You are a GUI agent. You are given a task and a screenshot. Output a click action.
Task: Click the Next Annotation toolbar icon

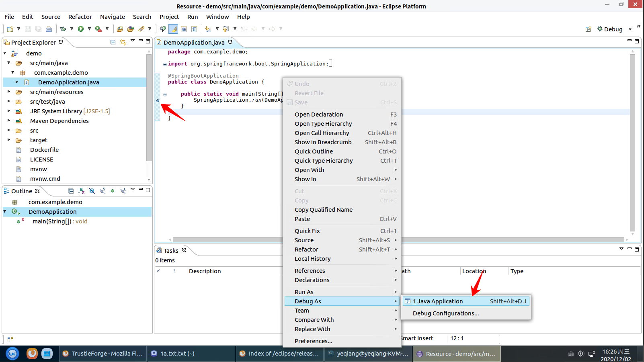pyautogui.click(x=208, y=29)
